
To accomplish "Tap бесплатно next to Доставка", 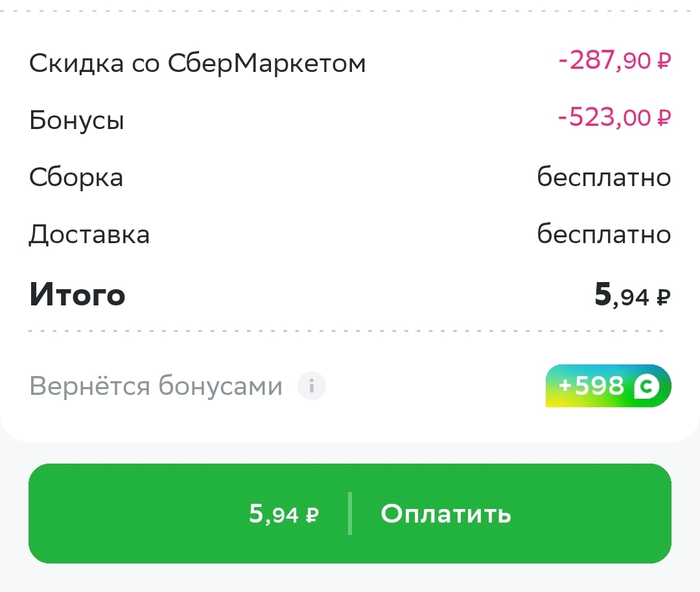I will point(604,234).
